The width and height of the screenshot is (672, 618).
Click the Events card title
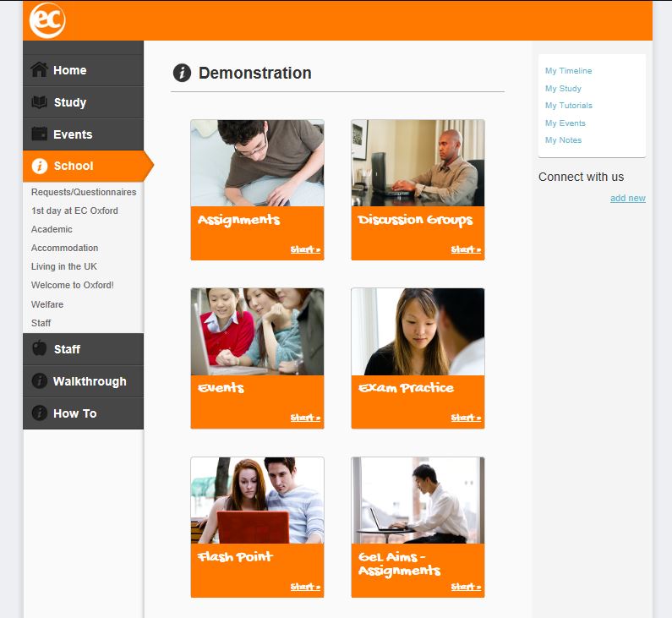pyautogui.click(x=221, y=388)
